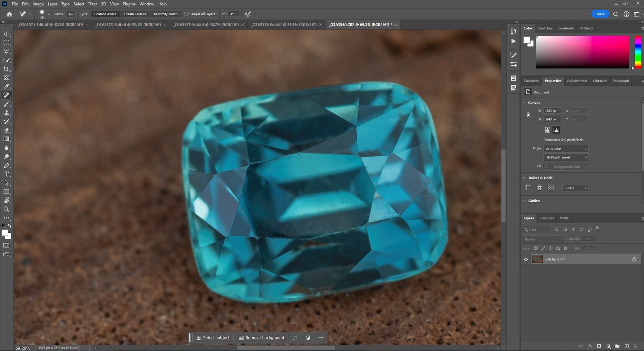This screenshot has height=351, width=644.
Task: Open the RGB Color mode dropdown
Action: click(565, 149)
